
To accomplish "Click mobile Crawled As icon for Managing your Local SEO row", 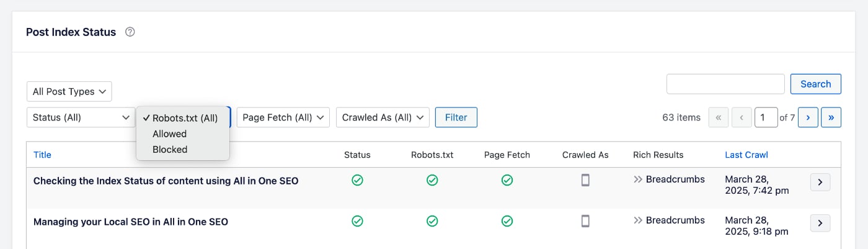I will (x=585, y=221).
